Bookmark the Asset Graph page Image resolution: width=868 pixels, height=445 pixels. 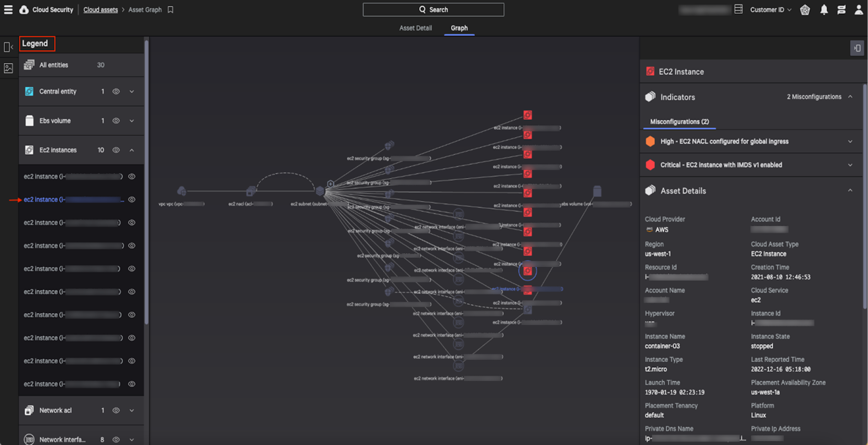click(x=170, y=10)
